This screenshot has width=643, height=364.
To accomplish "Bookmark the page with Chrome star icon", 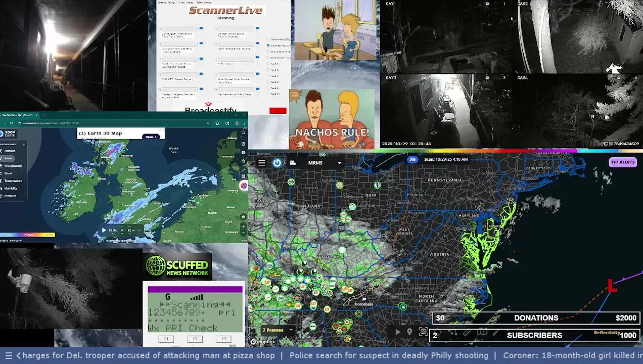I will coord(208,123).
